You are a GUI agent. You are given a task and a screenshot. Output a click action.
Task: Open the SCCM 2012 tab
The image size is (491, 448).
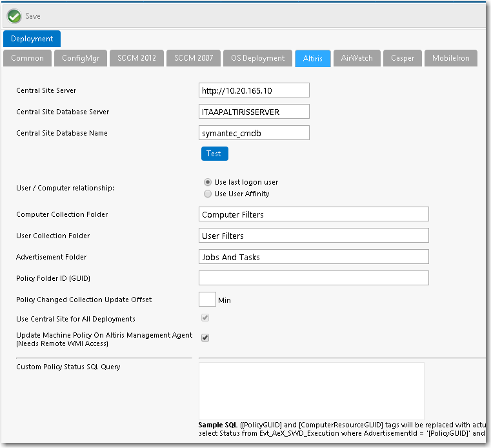coord(135,58)
